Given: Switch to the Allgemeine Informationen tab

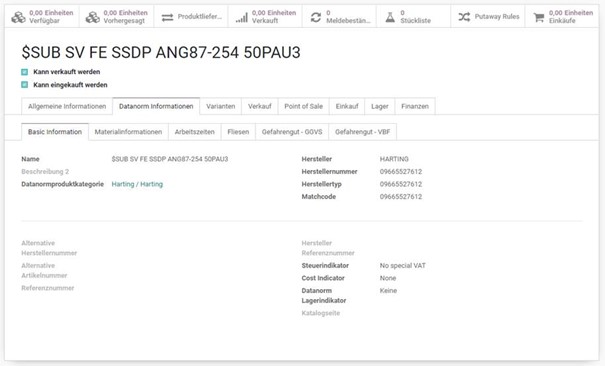Looking at the screenshot, I should point(67,106).
